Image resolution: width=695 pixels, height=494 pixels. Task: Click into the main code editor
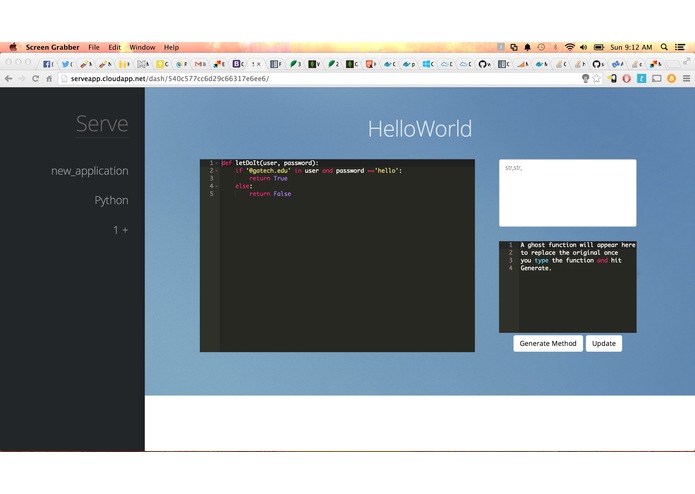(337, 256)
